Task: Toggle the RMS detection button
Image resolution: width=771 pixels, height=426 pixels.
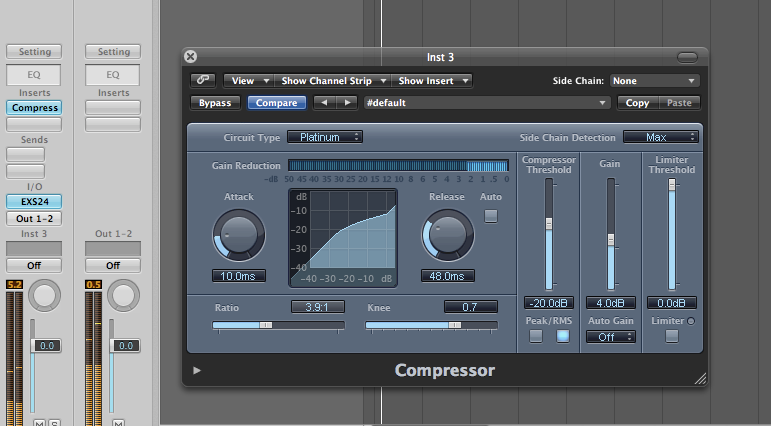Action: click(563, 336)
